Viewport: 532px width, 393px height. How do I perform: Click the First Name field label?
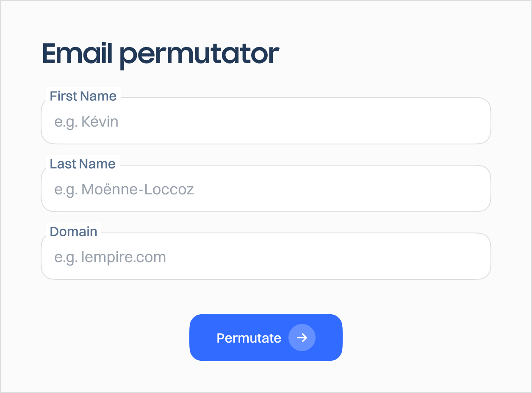pyautogui.click(x=83, y=96)
